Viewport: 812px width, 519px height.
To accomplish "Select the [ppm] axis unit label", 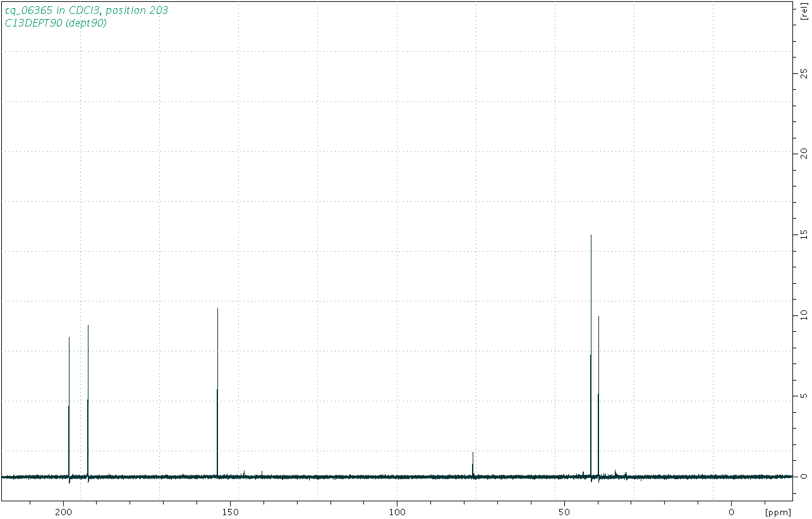I will [777, 511].
